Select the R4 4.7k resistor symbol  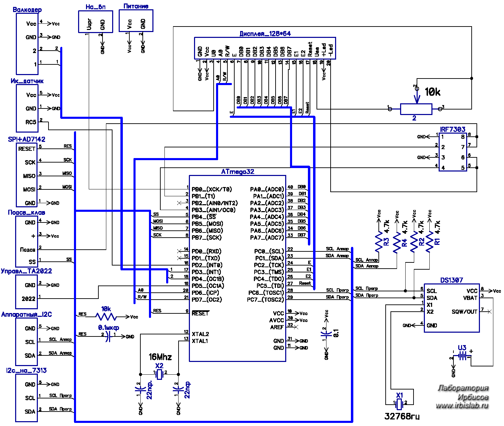[x=397, y=242]
